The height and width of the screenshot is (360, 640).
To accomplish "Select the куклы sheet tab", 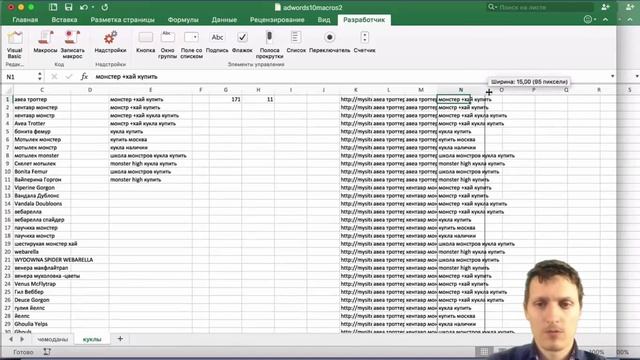I will pyautogui.click(x=92, y=339).
